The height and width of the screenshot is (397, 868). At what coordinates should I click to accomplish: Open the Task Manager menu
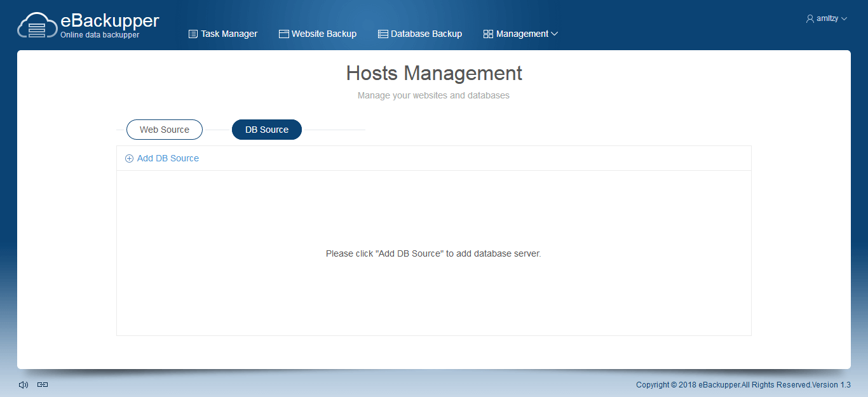coord(223,34)
